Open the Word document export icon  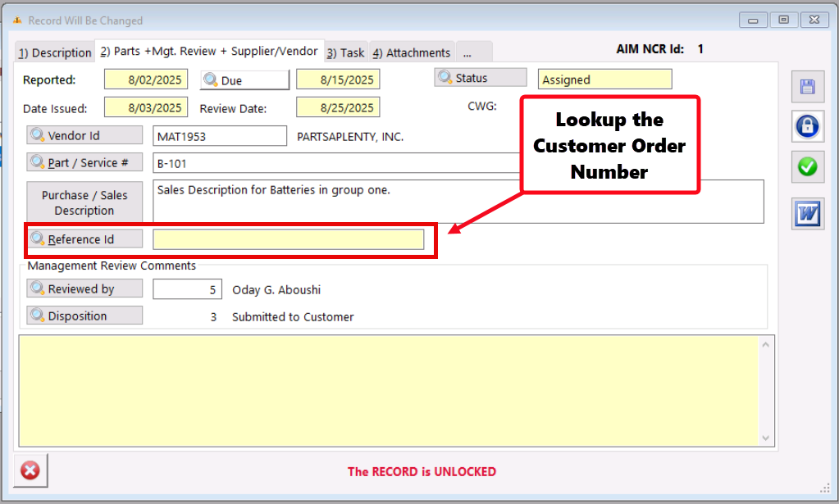tap(807, 214)
